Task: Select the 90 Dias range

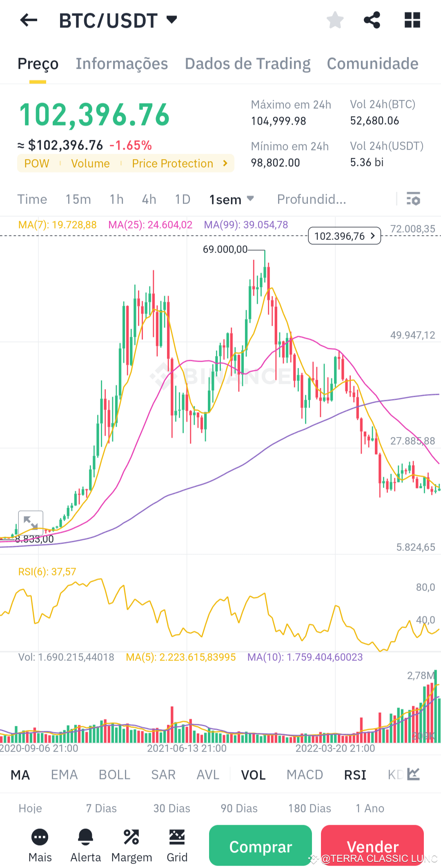Action: coord(239,808)
